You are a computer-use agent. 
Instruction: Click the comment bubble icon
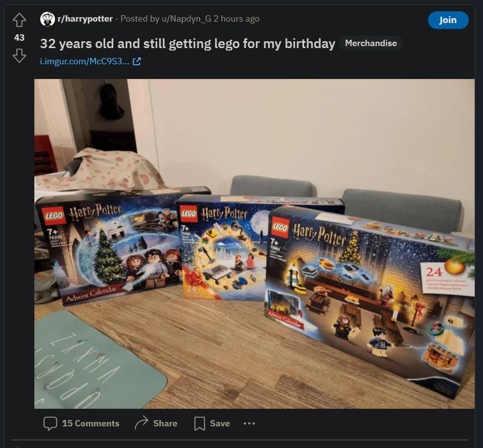point(50,423)
